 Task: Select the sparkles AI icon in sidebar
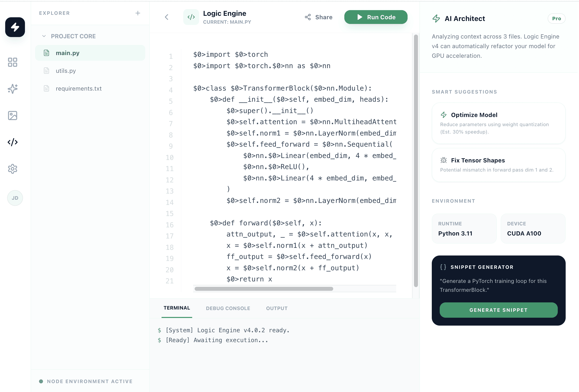coord(12,89)
